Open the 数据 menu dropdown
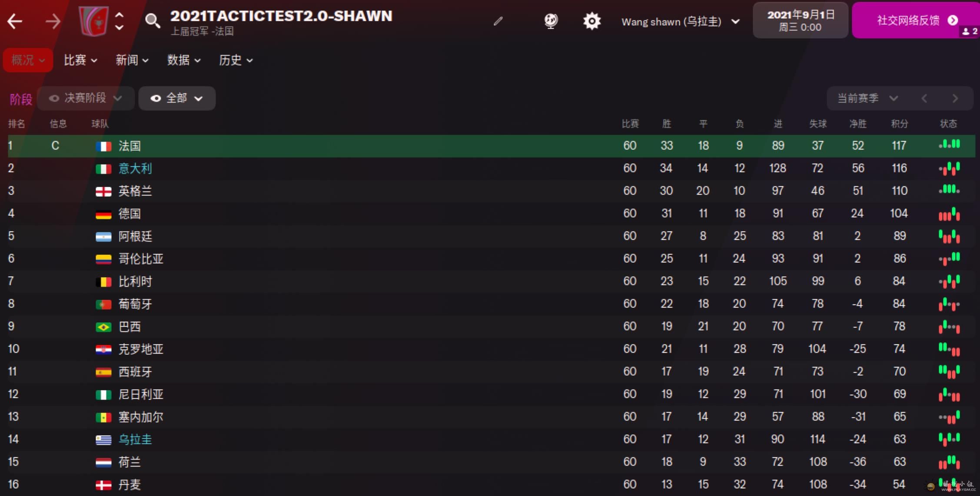980x496 pixels. [184, 60]
